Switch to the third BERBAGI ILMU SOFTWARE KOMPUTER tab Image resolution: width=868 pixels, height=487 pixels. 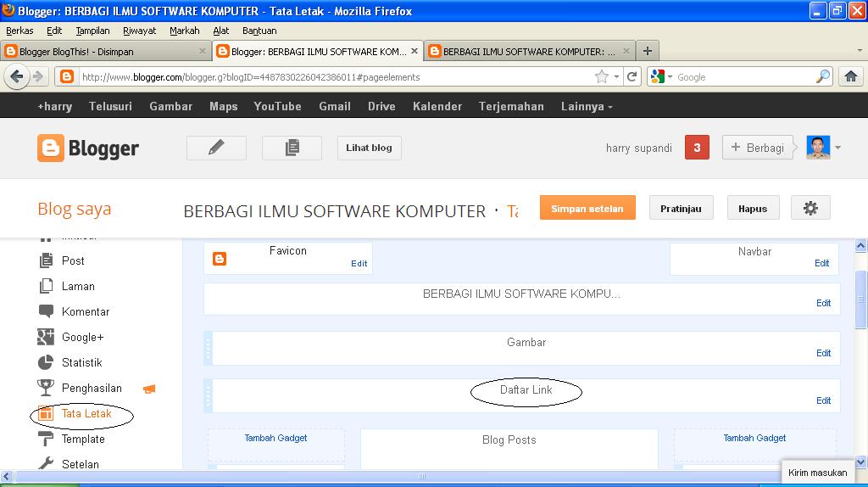point(529,51)
